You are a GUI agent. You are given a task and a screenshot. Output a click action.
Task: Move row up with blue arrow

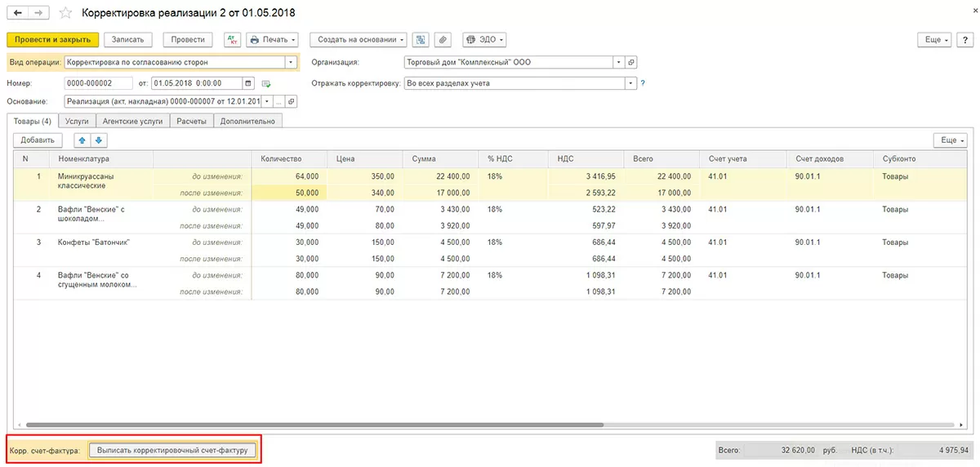tap(82, 140)
